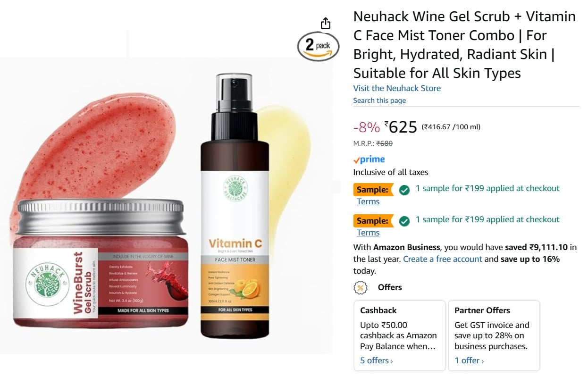Click the Prime logo
Screen dimensions: 588x377
click(x=369, y=159)
